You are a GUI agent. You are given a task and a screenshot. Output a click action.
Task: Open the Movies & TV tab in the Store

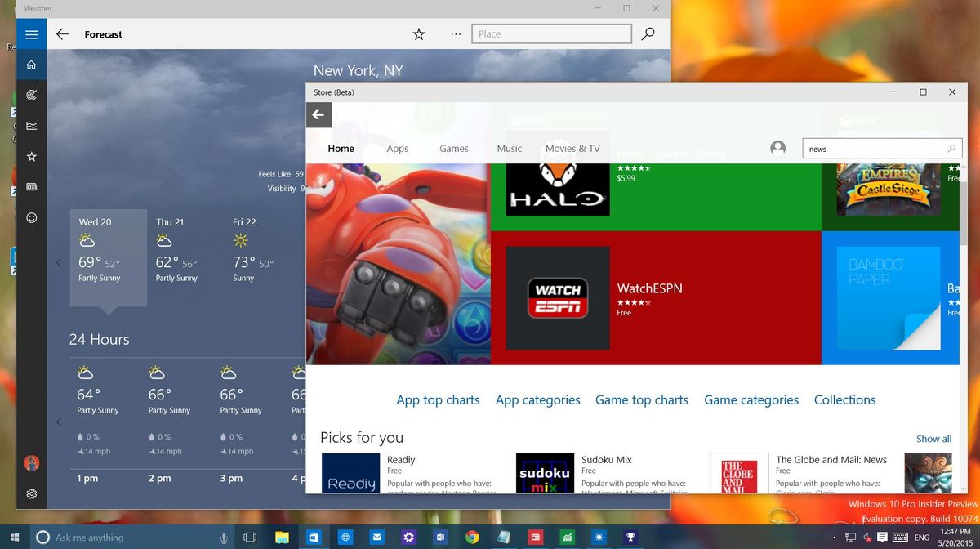coord(572,148)
